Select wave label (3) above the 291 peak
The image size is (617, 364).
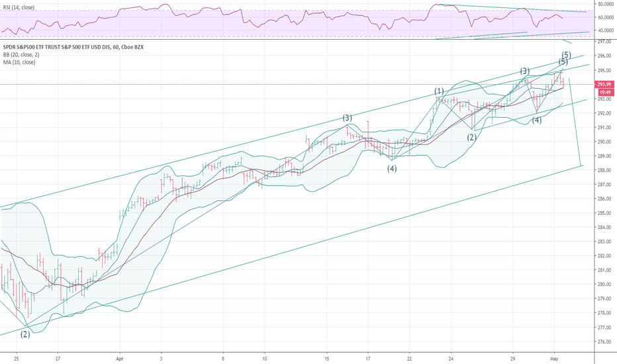(347, 118)
